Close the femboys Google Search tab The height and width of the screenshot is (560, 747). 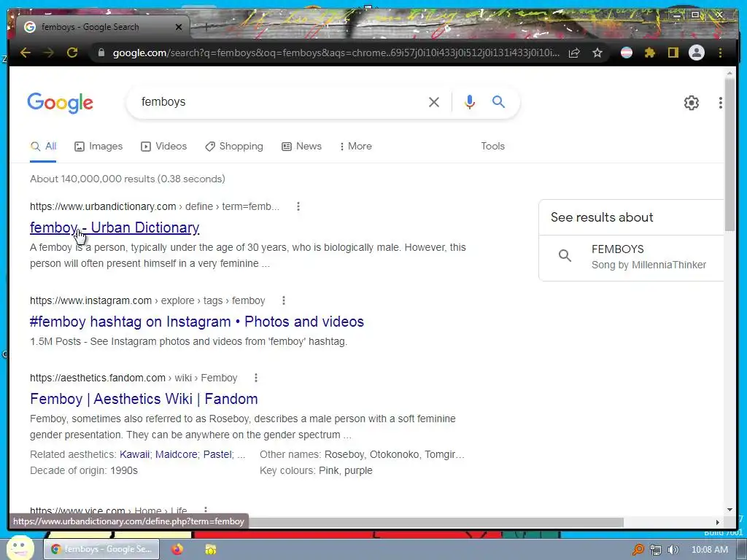(x=179, y=27)
